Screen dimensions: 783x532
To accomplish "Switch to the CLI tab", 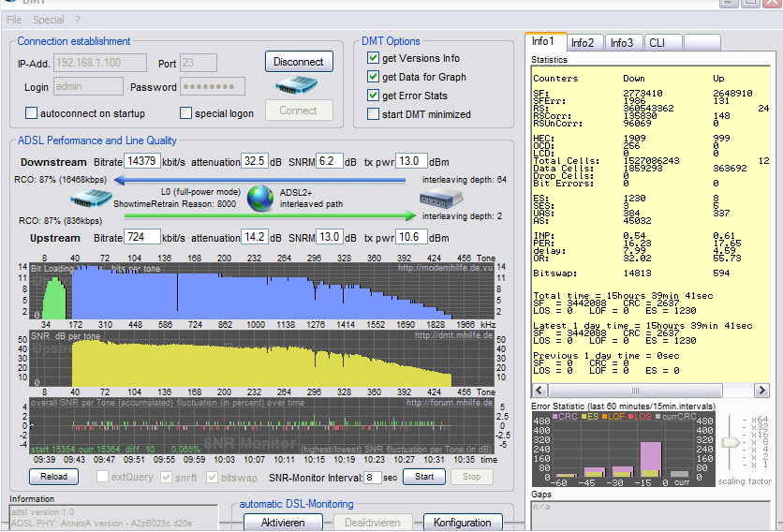I will click(x=657, y=43).
